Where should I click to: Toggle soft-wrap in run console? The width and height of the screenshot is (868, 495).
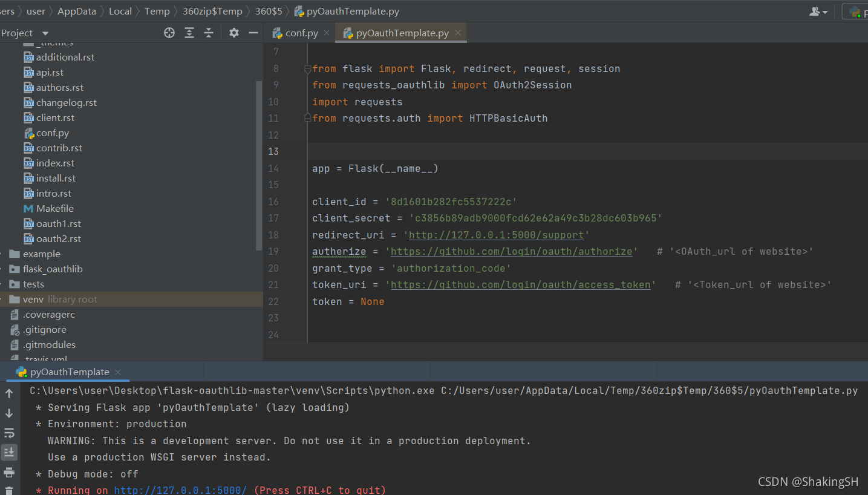[x=9, y=433]
